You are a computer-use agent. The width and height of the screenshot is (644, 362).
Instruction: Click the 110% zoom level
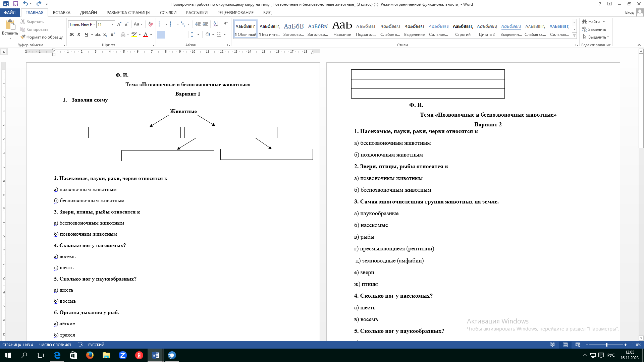tap(636, 345)
